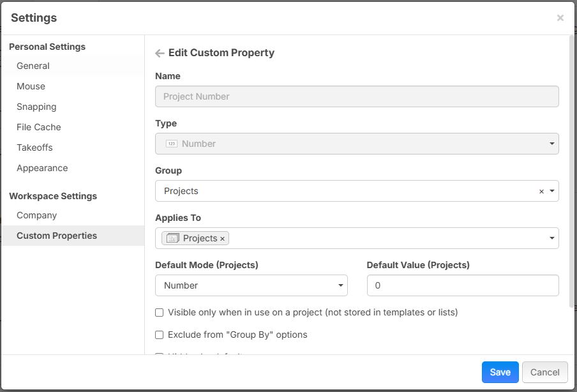Enable Visible only when in use checkbox
Image resolution: width=577 pixels, height=392 pixels.
click(x=160, y=313)
